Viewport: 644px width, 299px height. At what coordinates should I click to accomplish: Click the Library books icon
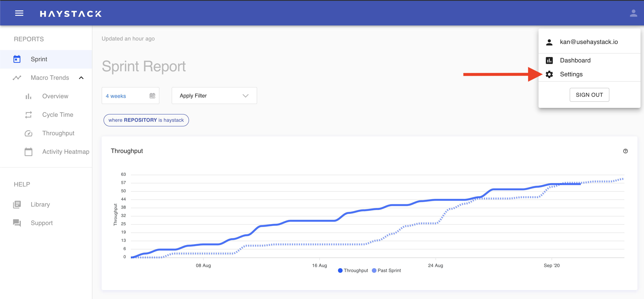(17, 204)
